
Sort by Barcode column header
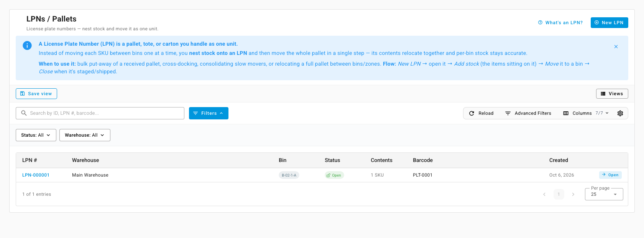[x=423, y=160]
